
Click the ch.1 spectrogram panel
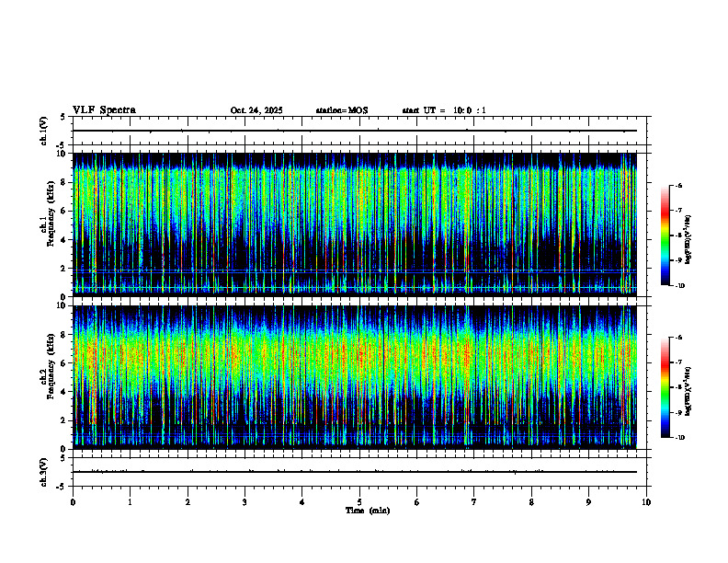[x=355, y=224]
